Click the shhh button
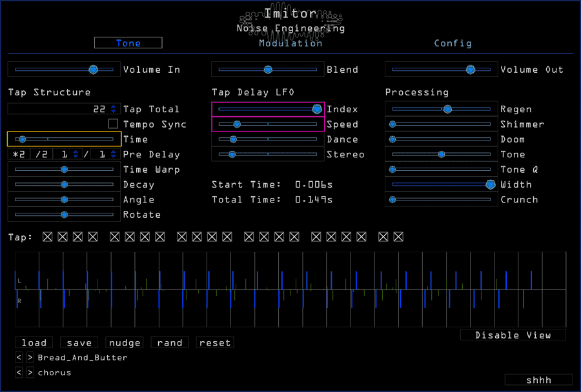This screenshot has height=392, width=581. click(539, 380)
